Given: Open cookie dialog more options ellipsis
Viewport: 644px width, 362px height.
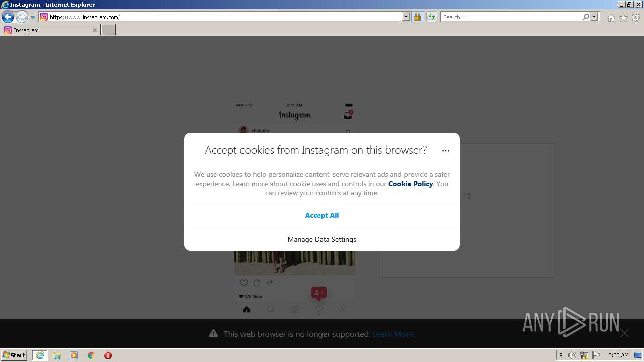Looking at the screenshot, I should click(x=445, y=150).
